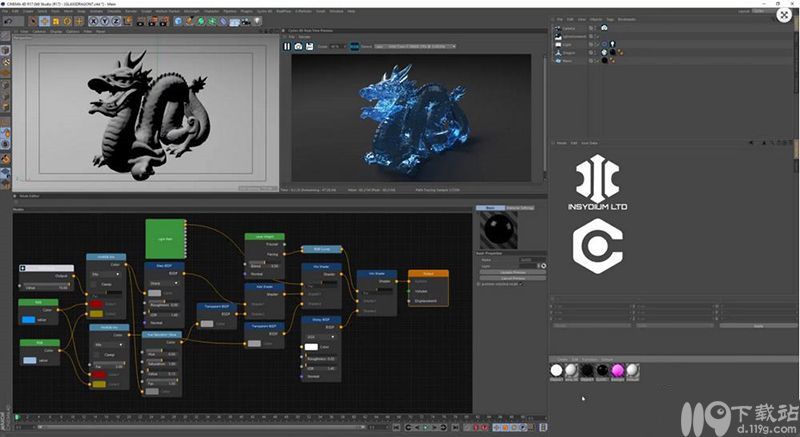The image size is (800, 437).
Task: Click the green Play Forward button
Action: (426, 427)
